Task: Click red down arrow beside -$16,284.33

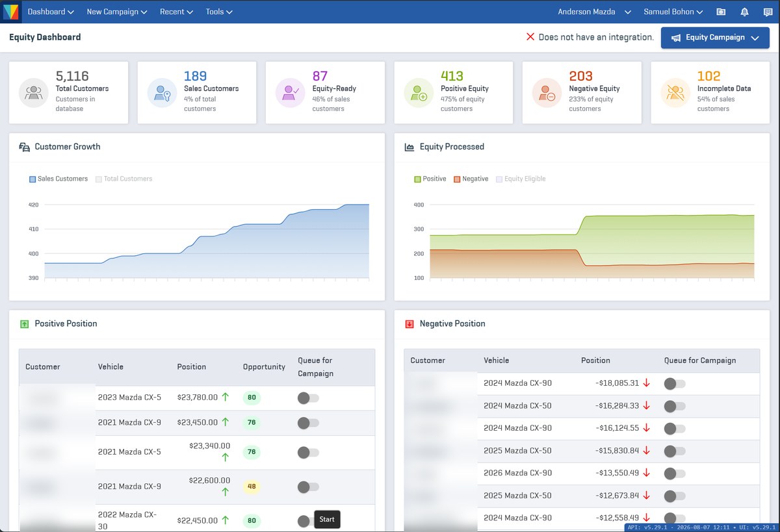Action: [x=646, y=406]
